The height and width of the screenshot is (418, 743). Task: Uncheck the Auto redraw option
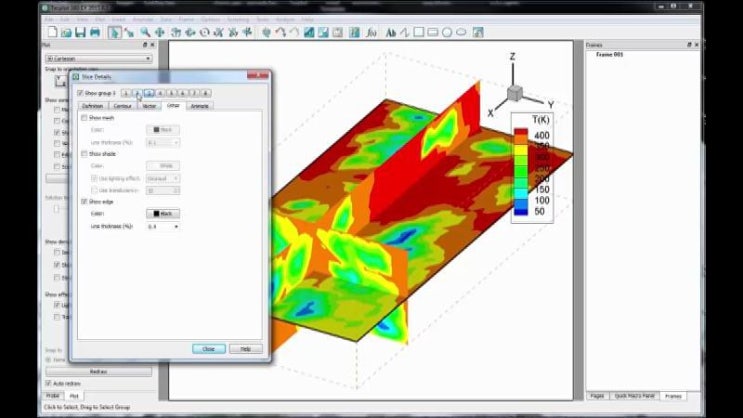tap(49, 383)
